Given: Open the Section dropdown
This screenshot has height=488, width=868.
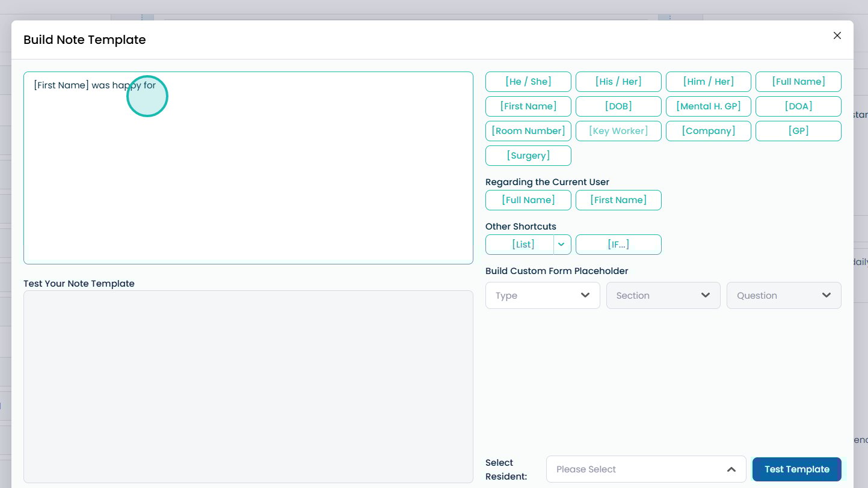Looking at the screenshot, I should [x=663, y=296].
